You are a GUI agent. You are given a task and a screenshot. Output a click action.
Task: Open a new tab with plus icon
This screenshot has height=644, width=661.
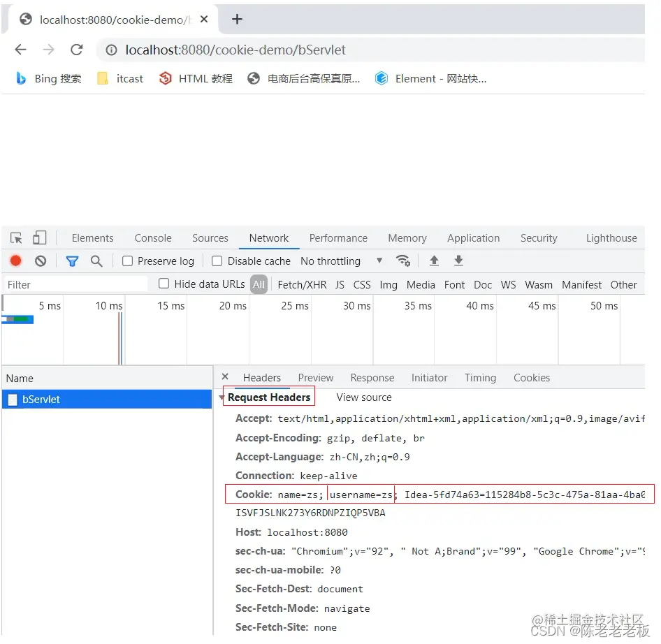pos(237,19)
